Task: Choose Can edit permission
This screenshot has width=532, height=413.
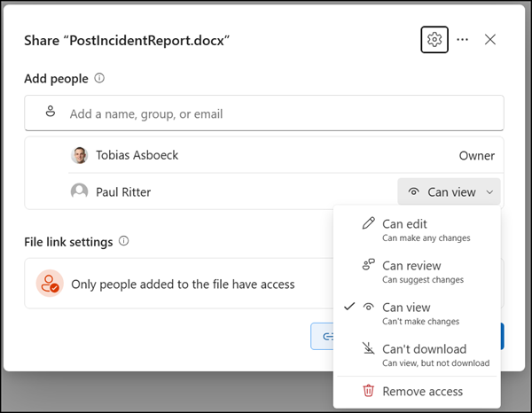Action: click(x=417, y=230)
